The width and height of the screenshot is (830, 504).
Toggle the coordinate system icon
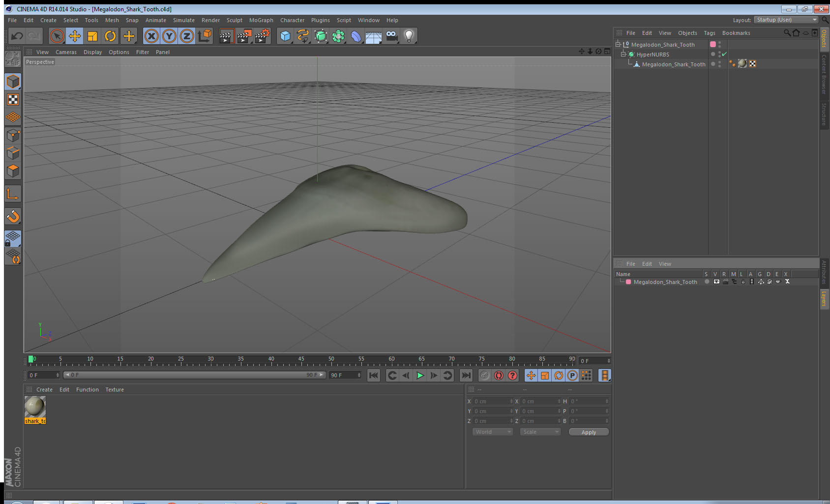pyautogui.click(x=205, y=36)
